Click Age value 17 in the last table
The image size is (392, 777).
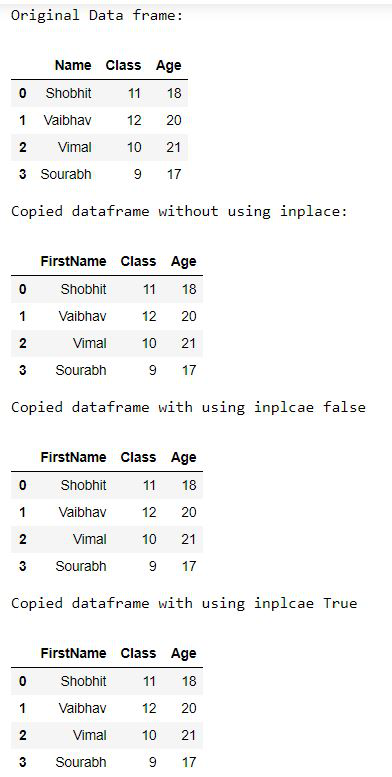tap(188, 762)
